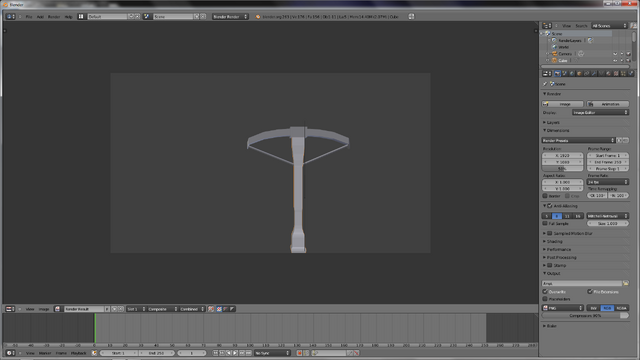Click the Info editor type selector icon
Viewport: 640px width, 360px height.
tap(11, 17)
